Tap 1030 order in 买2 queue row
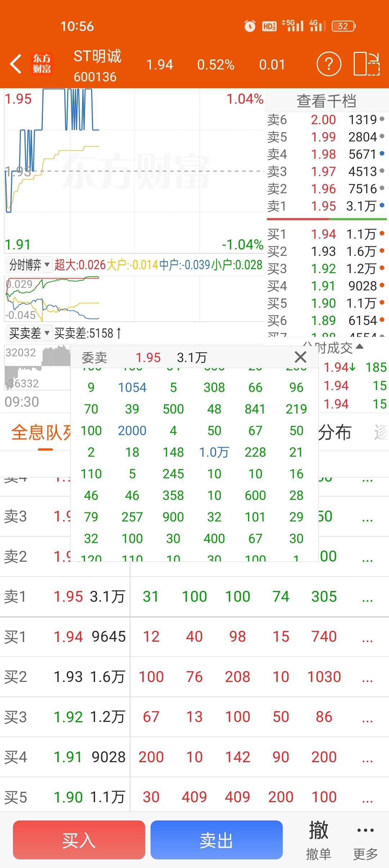The width and height of the screenshot is (389, 868). click(x=324, y=677)
